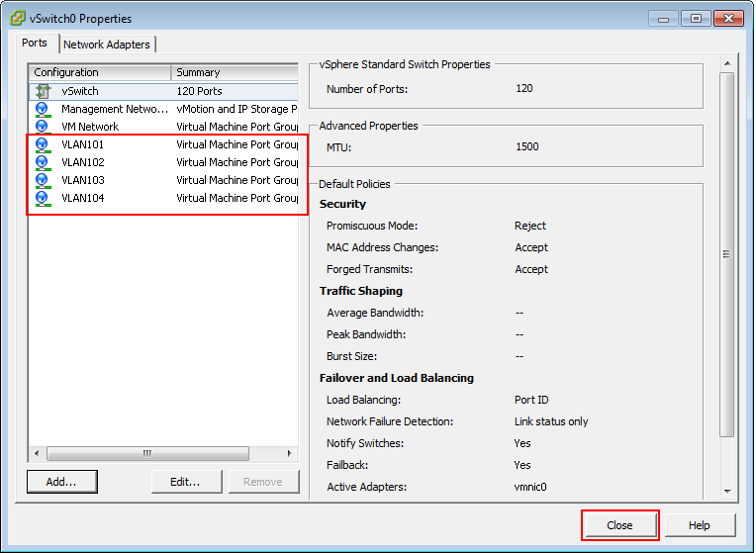Click the Management Network port group icon
756x553 pixels.
43,110
